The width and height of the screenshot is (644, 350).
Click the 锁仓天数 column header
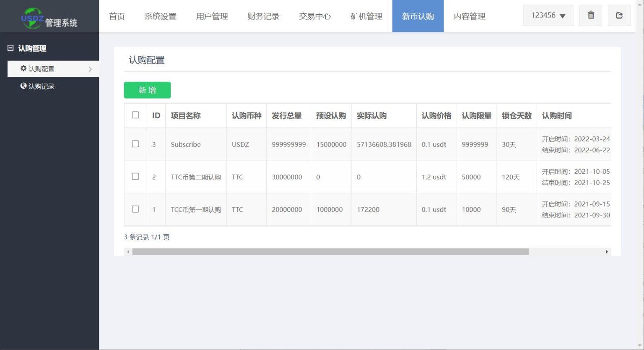(x=517, y=116)
